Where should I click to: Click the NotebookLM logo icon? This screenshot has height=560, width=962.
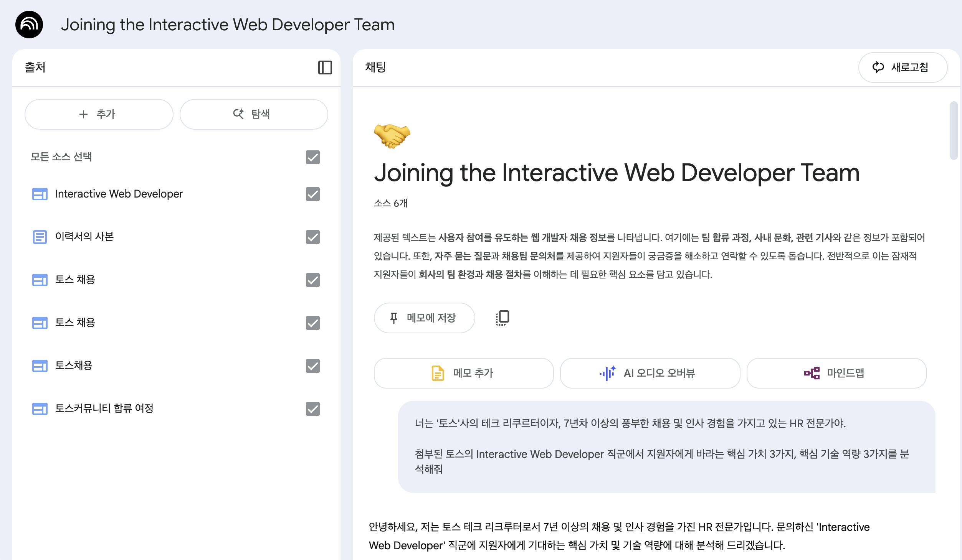29,25
